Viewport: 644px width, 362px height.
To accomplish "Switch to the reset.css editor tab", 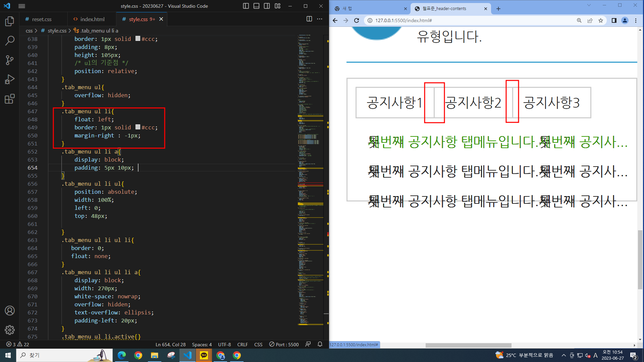I will (x=42, y=19).
